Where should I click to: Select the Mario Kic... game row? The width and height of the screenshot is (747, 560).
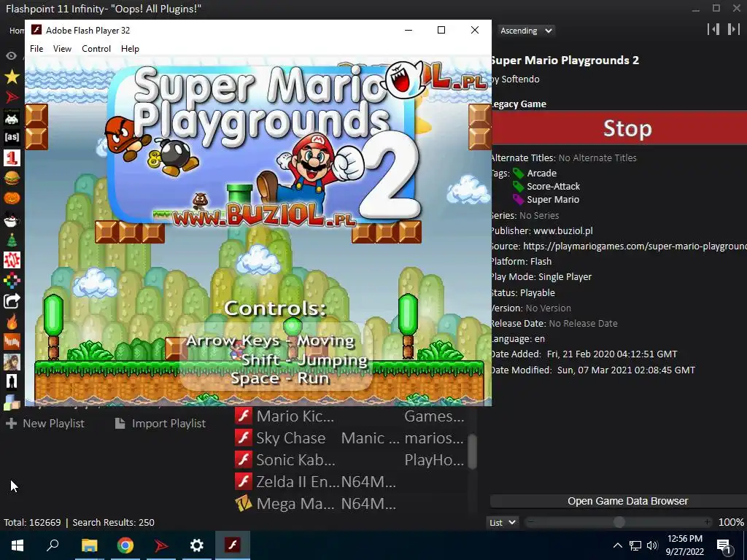(x=352, y=416)
